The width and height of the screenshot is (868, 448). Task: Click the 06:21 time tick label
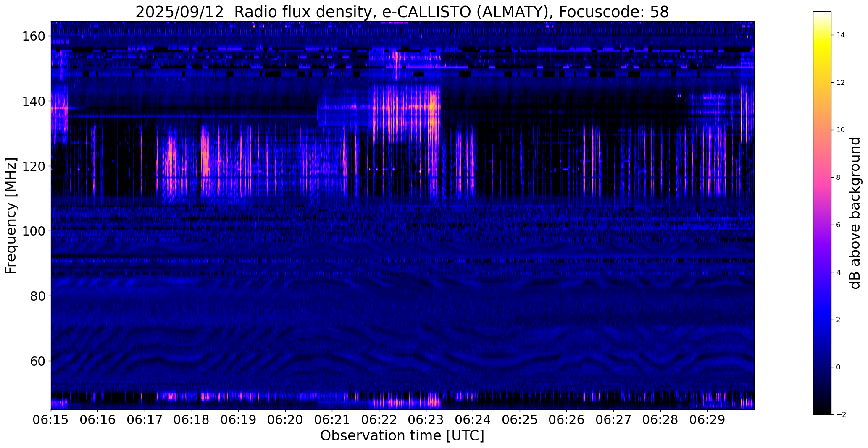click(332, 419)
